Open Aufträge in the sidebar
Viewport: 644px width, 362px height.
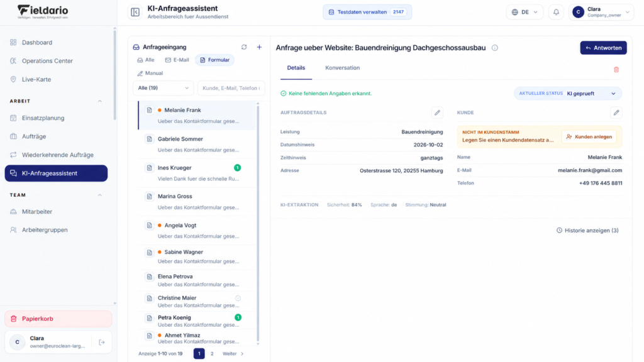[x=56, y=136]
